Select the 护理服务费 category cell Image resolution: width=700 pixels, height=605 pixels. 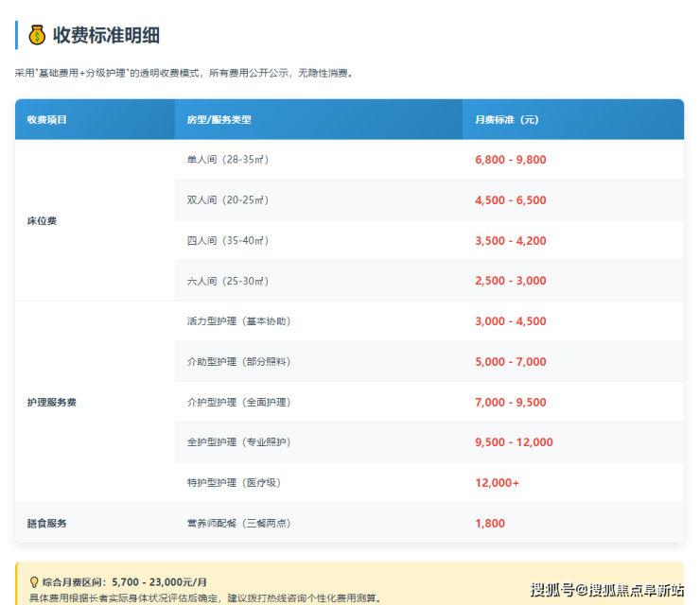(x=52, y=402)
